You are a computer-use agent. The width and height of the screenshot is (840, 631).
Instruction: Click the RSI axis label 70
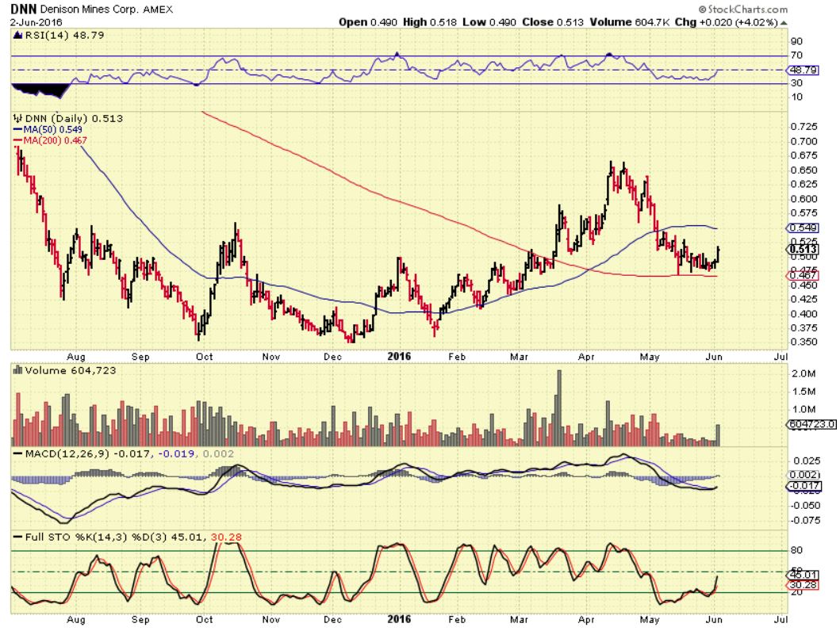click(x=796, y=55)
